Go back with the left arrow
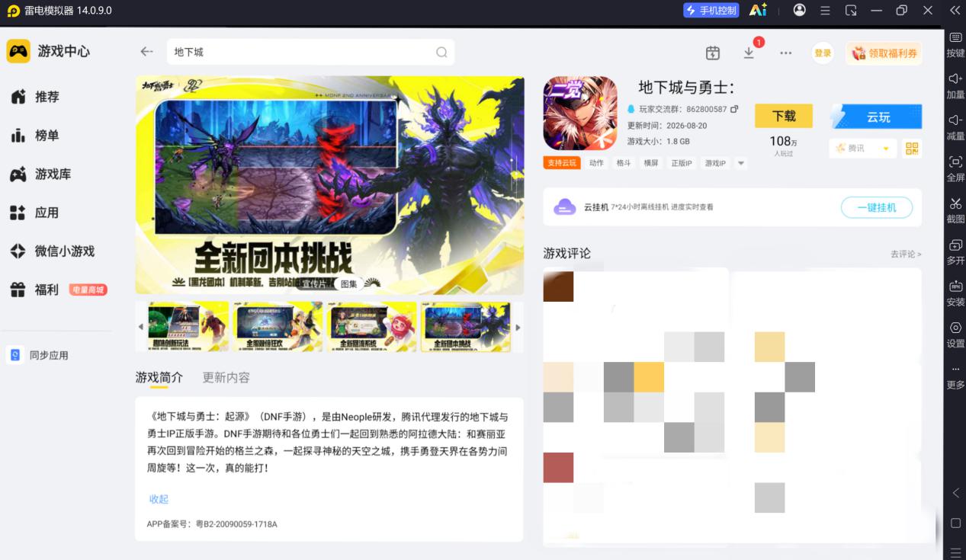The image size is (966, 560). [146, 52]
